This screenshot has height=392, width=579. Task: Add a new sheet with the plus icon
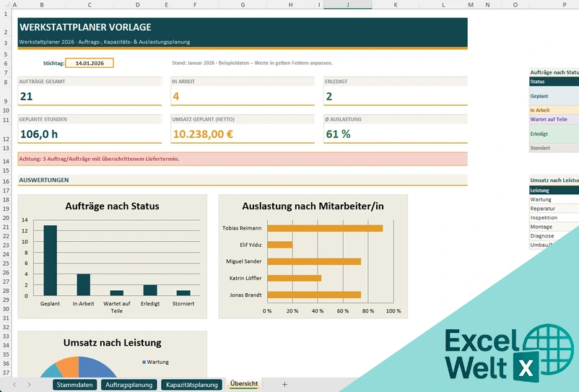(284, 385)
